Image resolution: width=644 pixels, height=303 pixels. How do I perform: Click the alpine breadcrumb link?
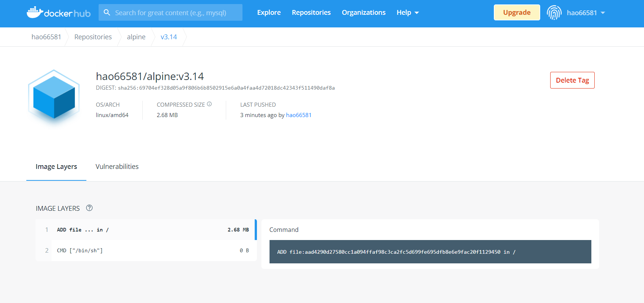pos(136,37)
